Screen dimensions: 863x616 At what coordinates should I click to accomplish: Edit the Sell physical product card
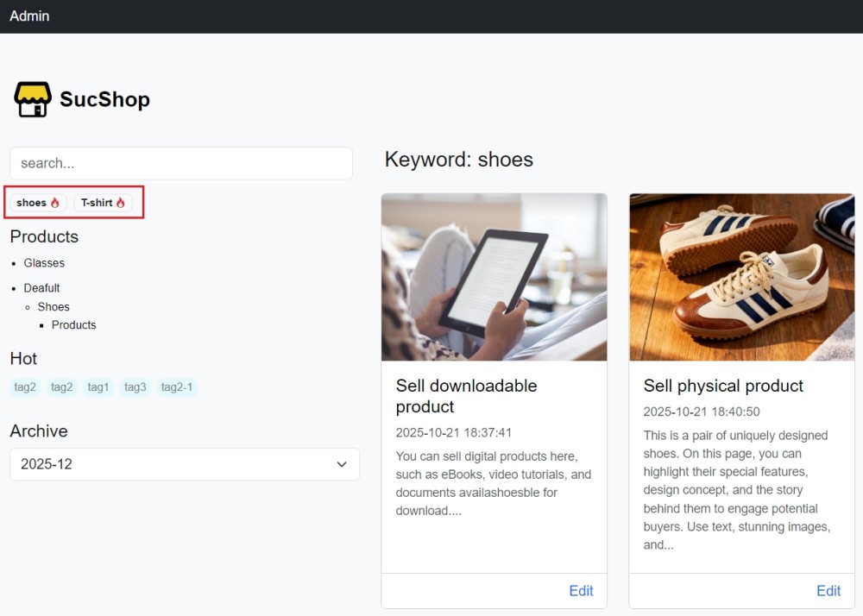(828, 591)
